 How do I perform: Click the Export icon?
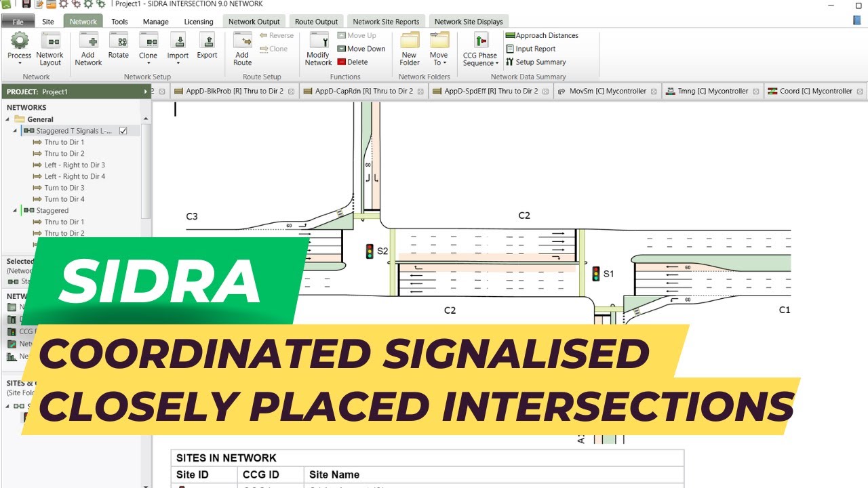(x=207, y=41)
